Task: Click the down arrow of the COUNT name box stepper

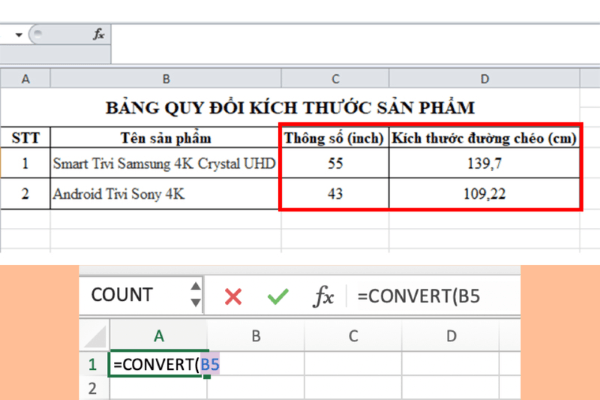Action: 196,303
